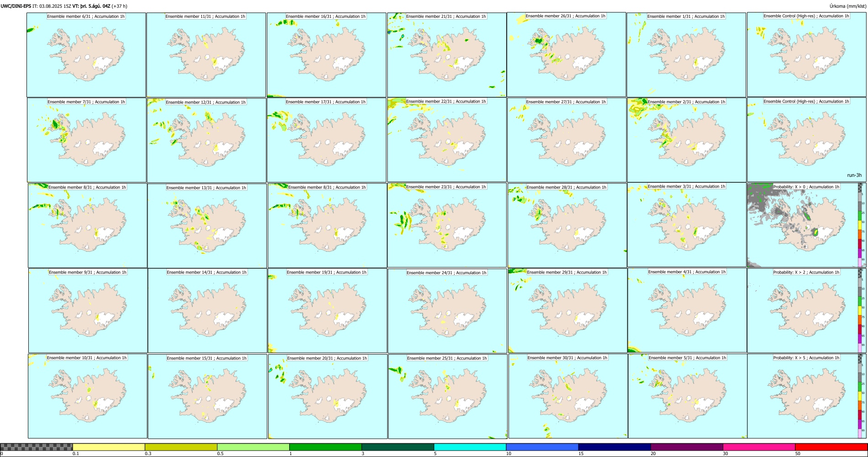Open the Ensemble member 6/31 map panel
This screenshot has height=457, width=868.
(x=86, y=55)
